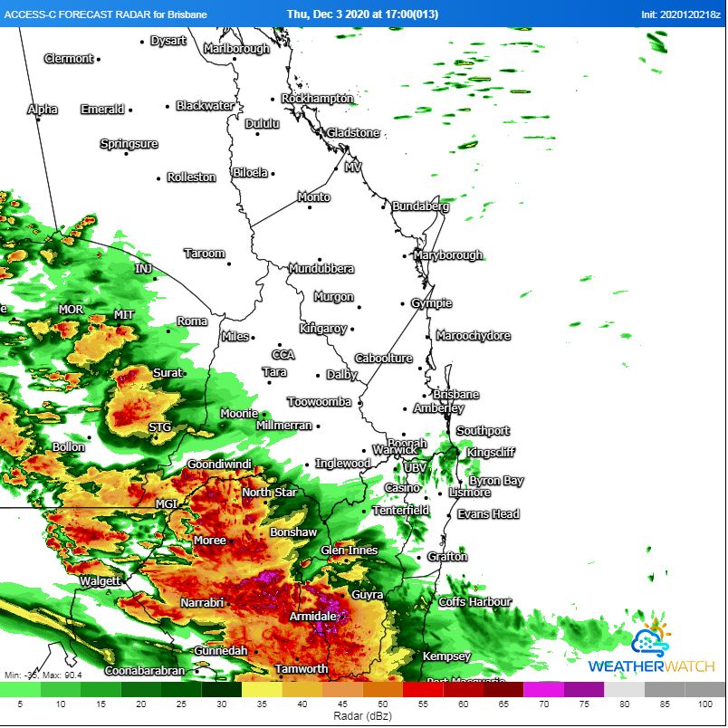Click the Dysart label
Screen dimensions: 728x728
[x=168, y=41]
